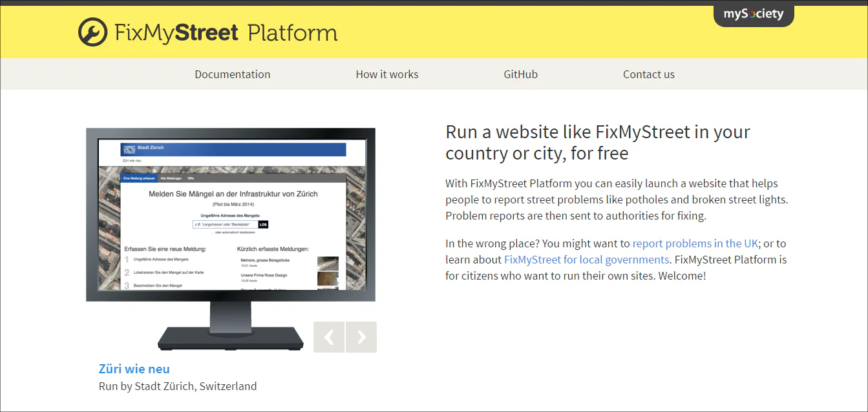This screenshot has height=412, width=868.
Task: Show previous slide with left arrow
Action: [x=329, y=337]
